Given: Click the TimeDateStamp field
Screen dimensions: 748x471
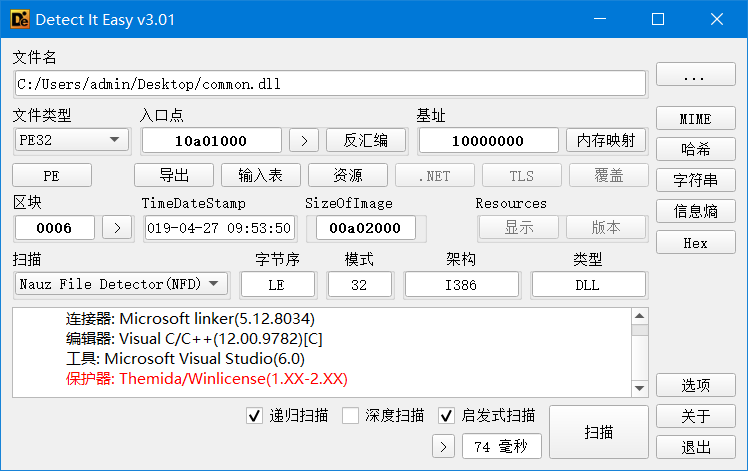Looking at the screenshot, I should point(219,228).
